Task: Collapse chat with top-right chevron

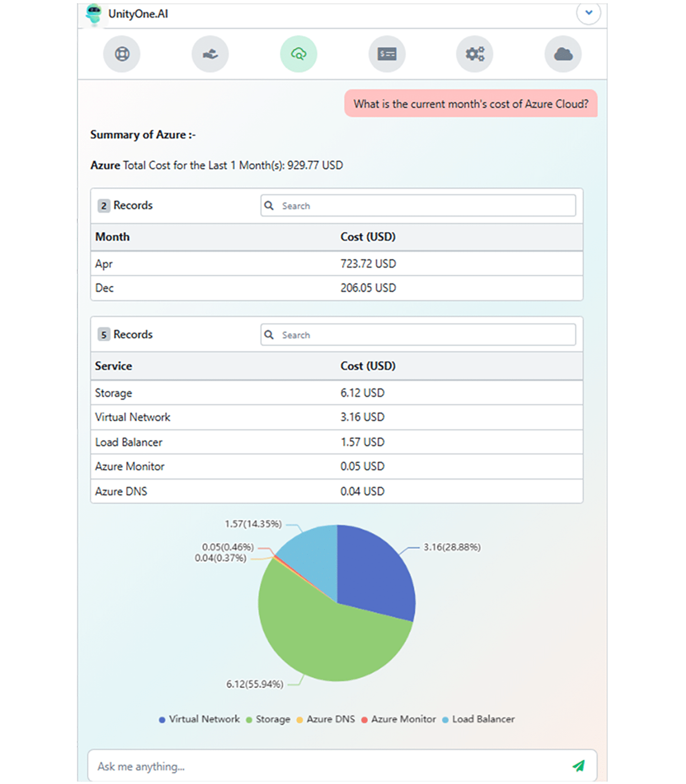Action: 588,13
